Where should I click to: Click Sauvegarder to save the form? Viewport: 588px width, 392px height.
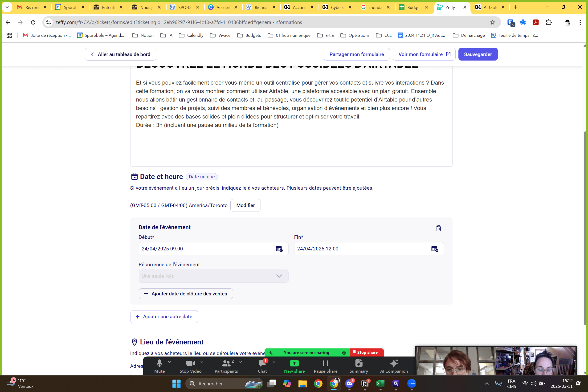(478, 54)
